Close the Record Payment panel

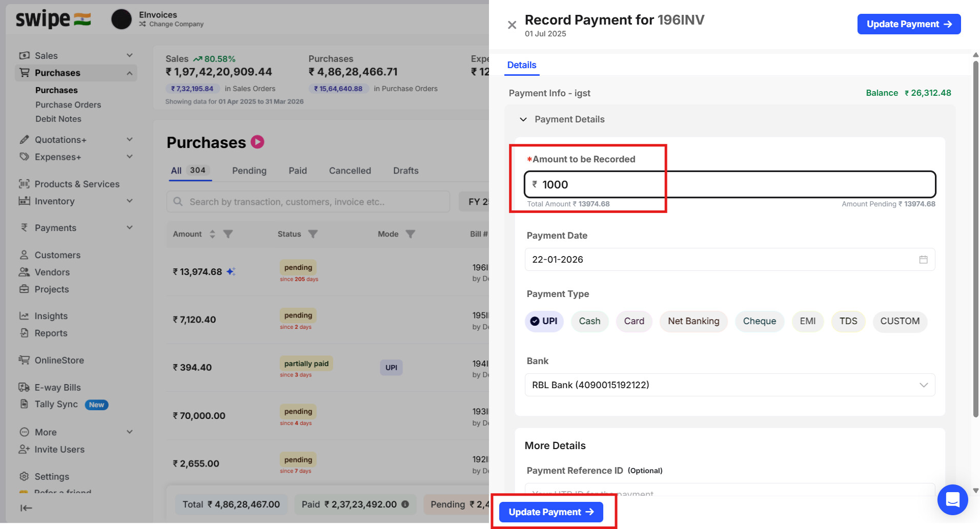pos(512,25)
